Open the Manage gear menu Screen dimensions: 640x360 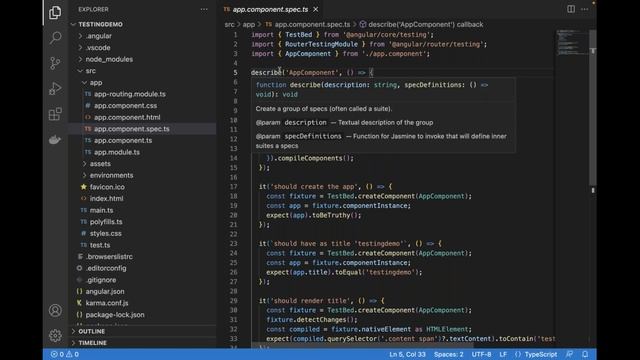click(x=55, y=336)
